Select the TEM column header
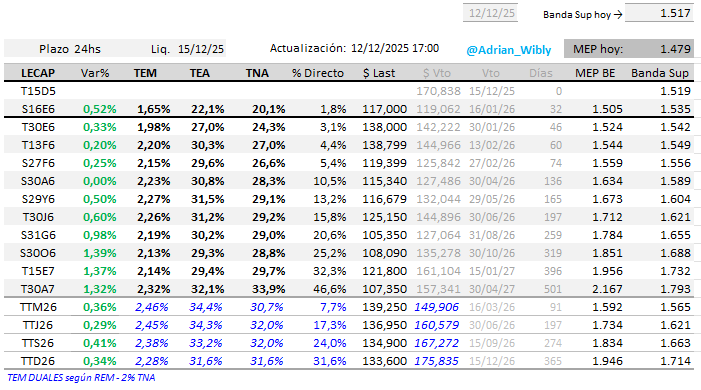Image resolution: width=701 pixels, height=390 pixels. (145, 73)
